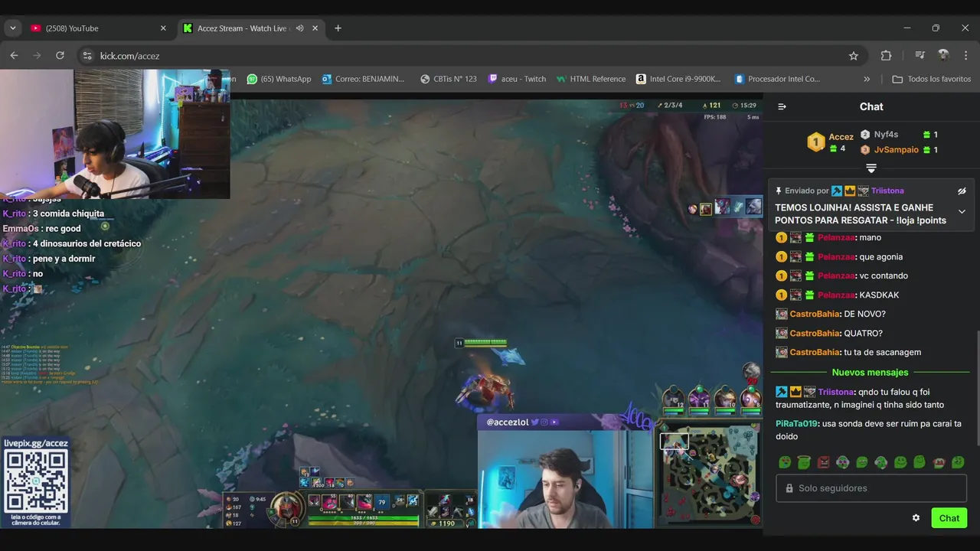Screen dimensions: 980x551
Task: Pick the angry red emote
Action: pyautogui.click(x=823, y=462)
